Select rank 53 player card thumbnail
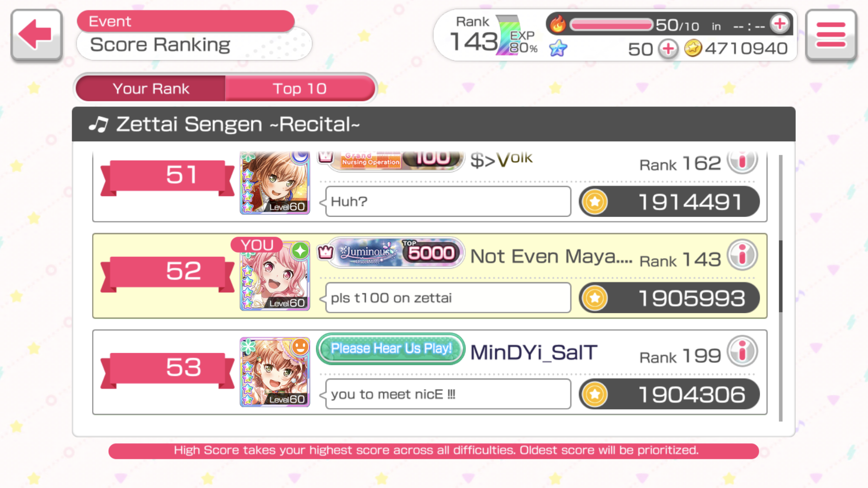The image size is (868, 488). coord(275,372)
